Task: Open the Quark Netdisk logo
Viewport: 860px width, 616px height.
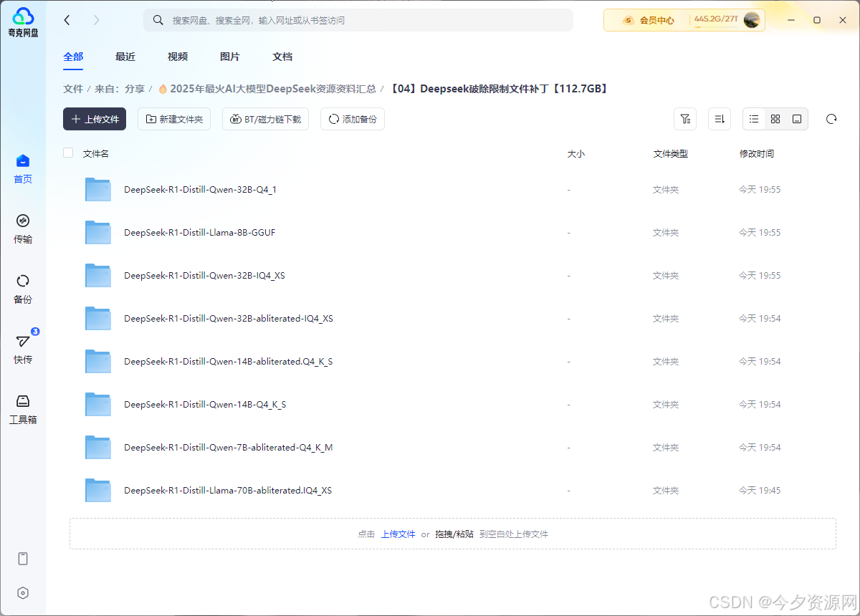Action: (x=23, y=21)
